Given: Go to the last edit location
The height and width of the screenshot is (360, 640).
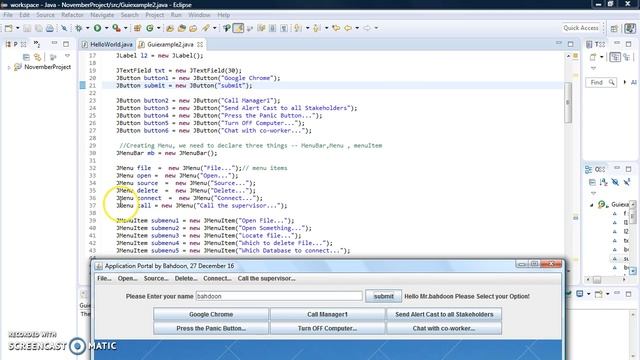Looking at the screenshot, I should (336, 28).
